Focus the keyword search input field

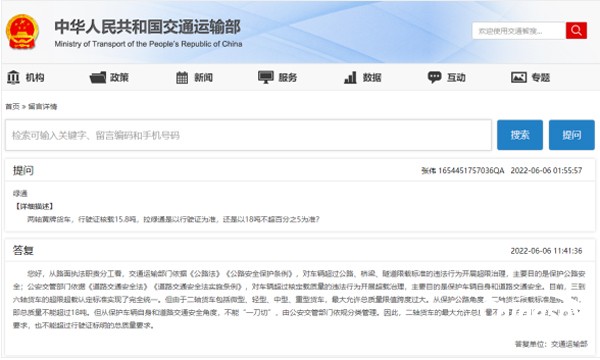click(x=248, y=135)
